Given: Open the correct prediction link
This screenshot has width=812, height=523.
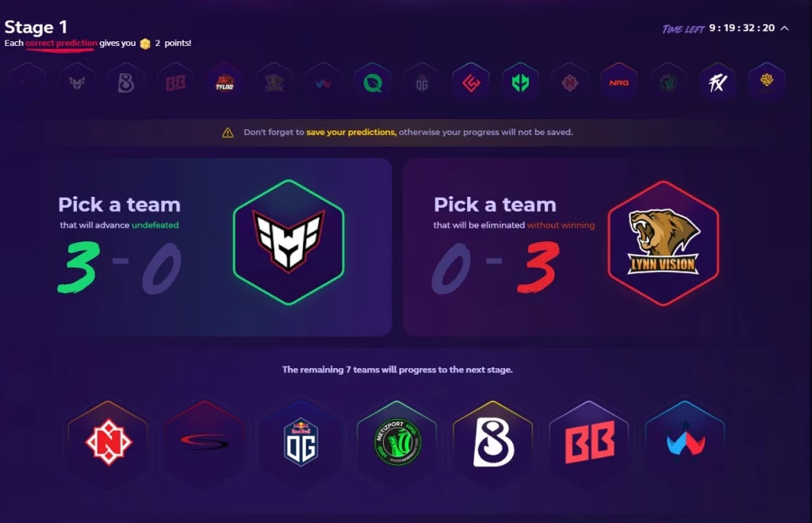Looking at the screenshot, I should (61, 43).
